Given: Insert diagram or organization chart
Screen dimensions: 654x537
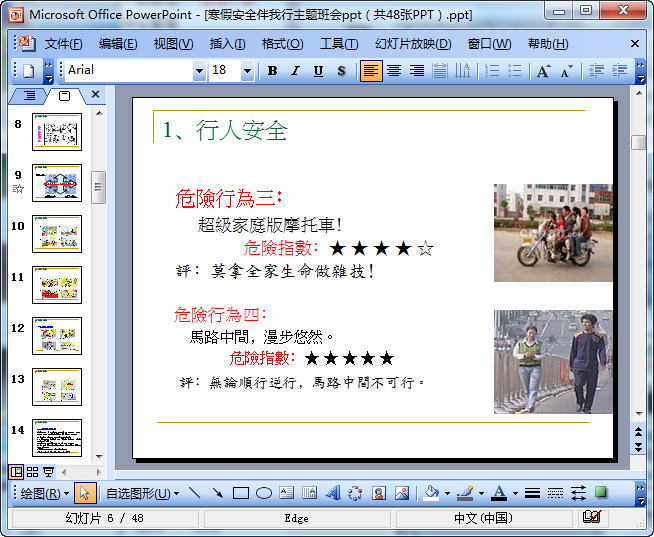Looking at the screenshot, I should (x=355, y=493).
